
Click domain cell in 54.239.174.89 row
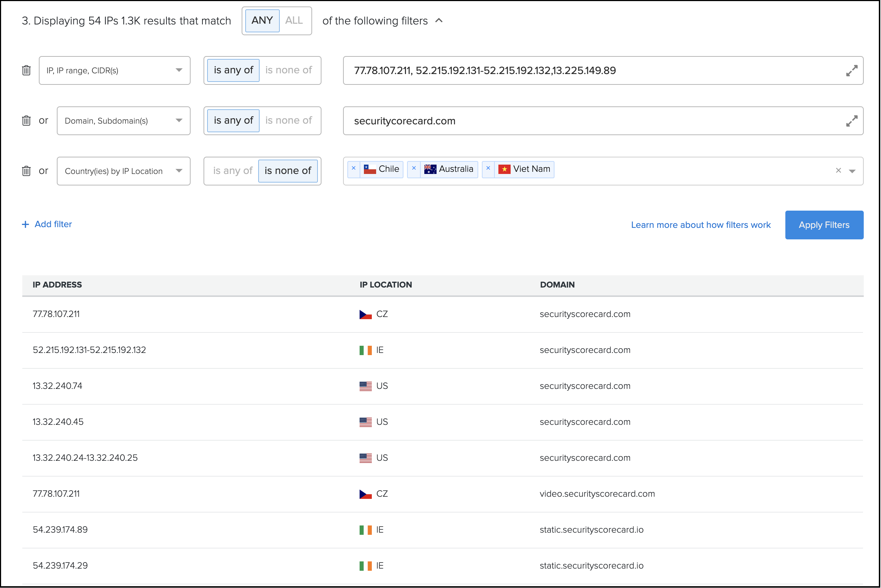coord(592,530)
